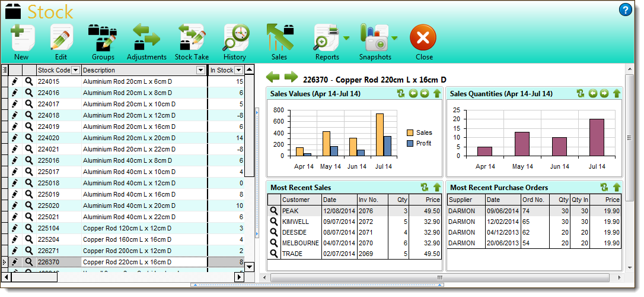644x297 pixels.
Task: View KIMWELL sale with magnifier icon
Action: (x=273, y=222)
